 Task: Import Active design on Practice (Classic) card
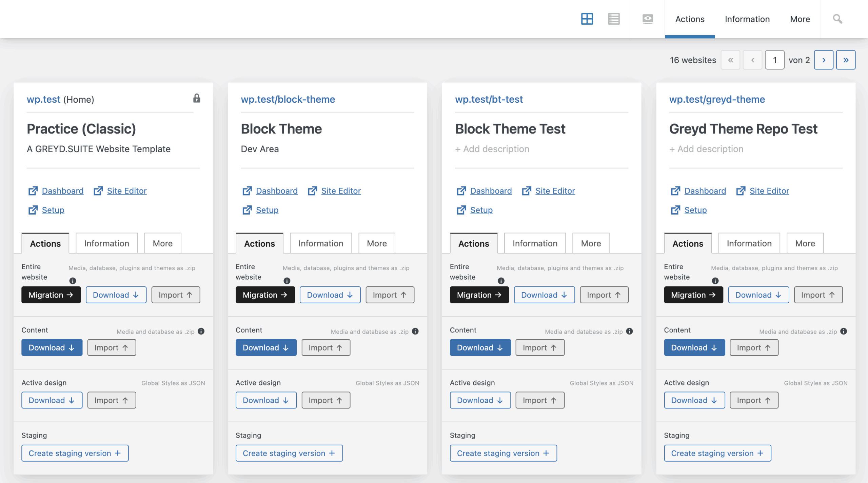tap(112, 400)
